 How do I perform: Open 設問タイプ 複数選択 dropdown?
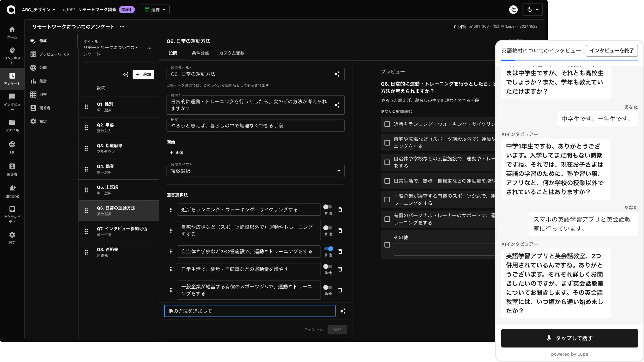tap(255, 171)
